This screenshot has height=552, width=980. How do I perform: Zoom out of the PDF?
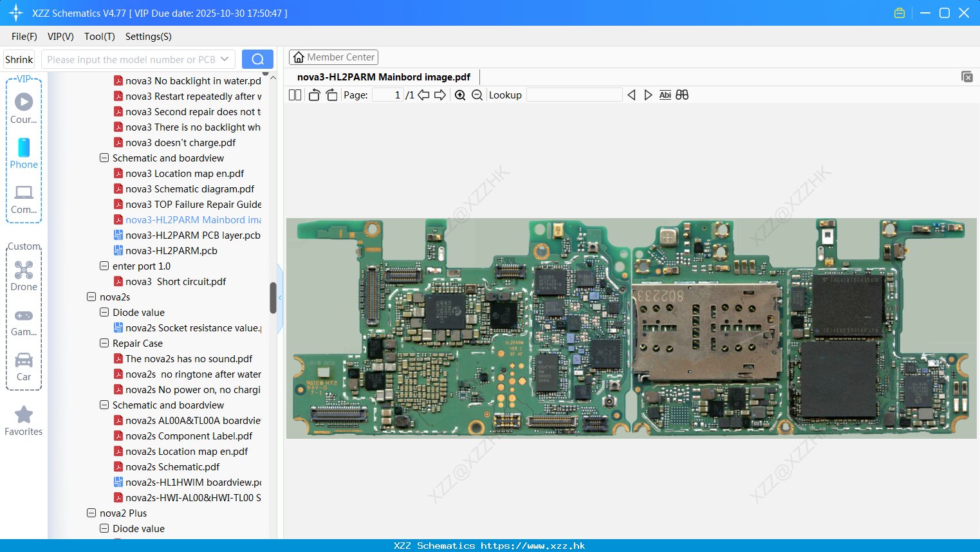(477, 95)
